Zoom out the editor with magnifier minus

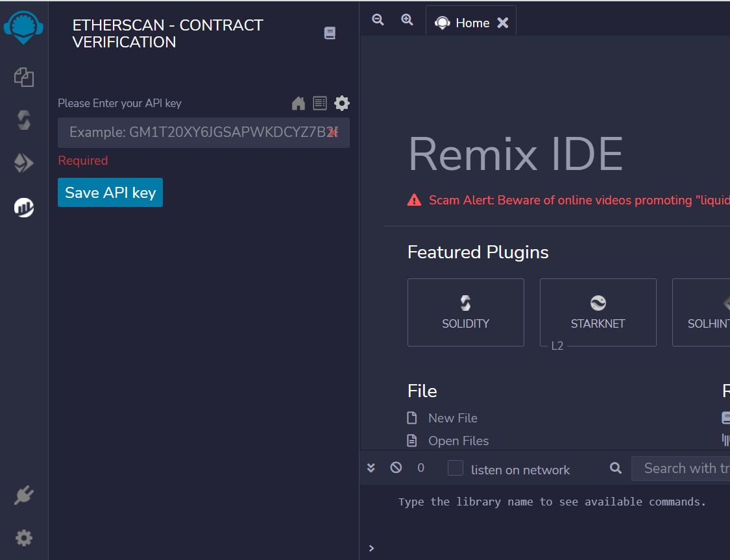(x=378, y=19)
